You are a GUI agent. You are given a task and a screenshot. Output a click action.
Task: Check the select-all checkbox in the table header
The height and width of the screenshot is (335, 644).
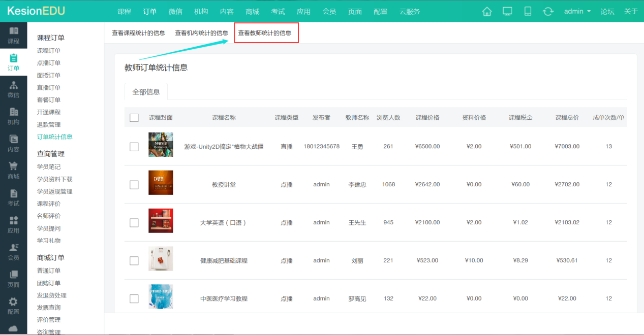click(x=134, y=117)
